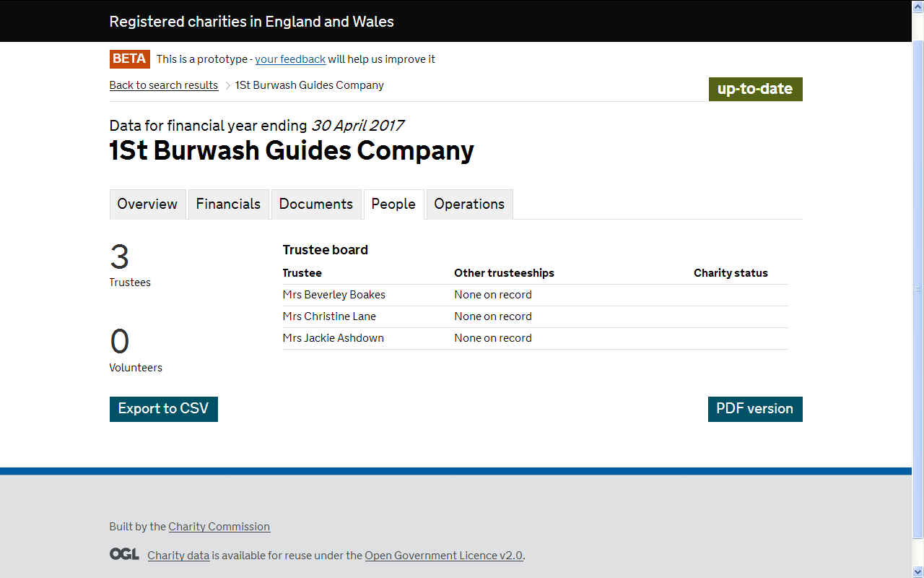Image resolution: width=924 pixels, height=578 pixels.
Task: Click Back to search results link
Action: [x=164, y=85]
